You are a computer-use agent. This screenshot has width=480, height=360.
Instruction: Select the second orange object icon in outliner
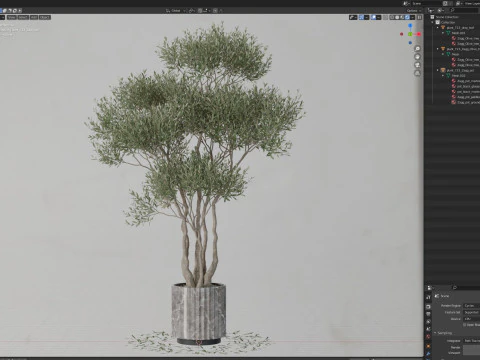(443, 49)
